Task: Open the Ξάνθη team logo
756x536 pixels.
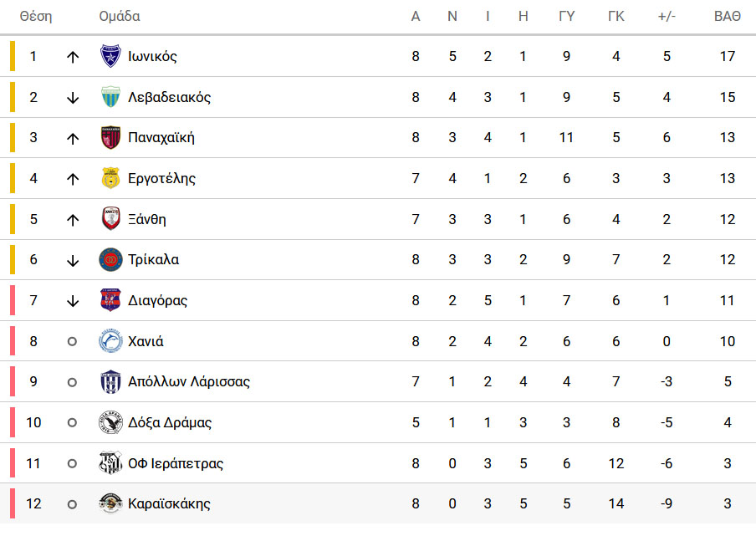Action: pos(110,219)
